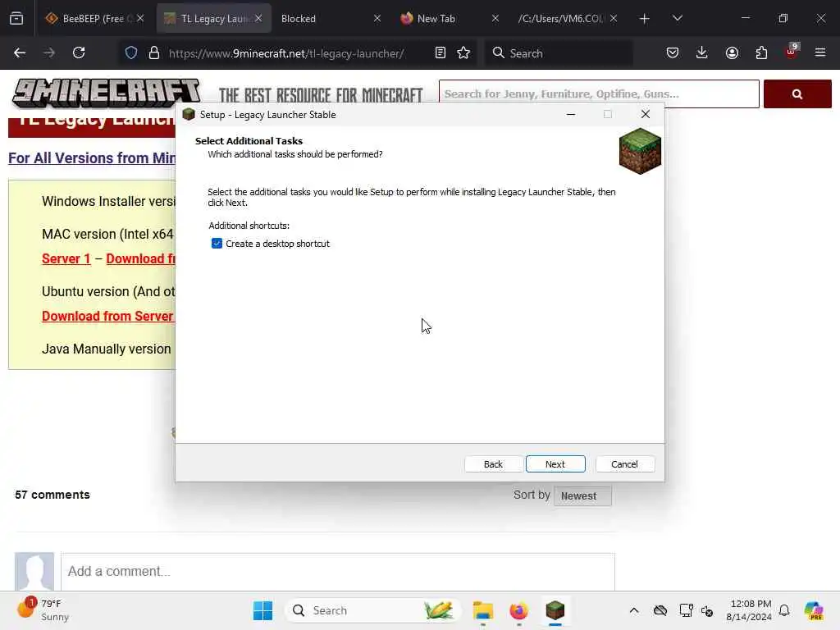Click Download from Server Ubuntu link
Viewport: 840px width, 630px height.
[107, 316]
